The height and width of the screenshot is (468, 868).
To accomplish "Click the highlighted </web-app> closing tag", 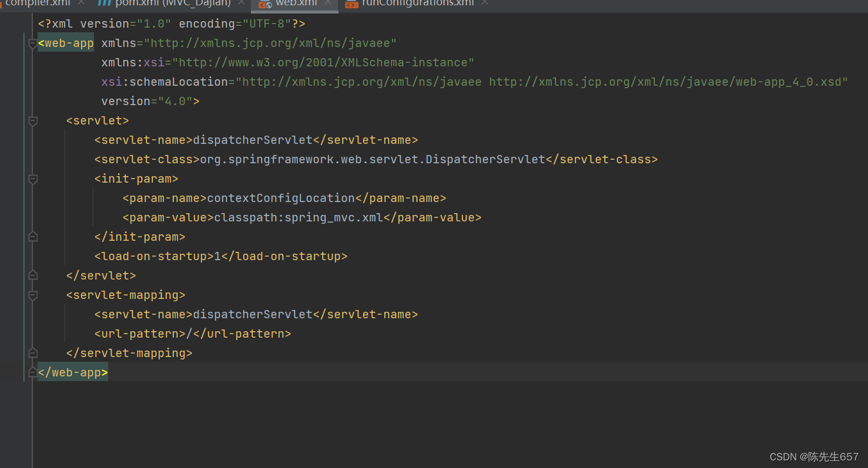I will coord(72,372).
